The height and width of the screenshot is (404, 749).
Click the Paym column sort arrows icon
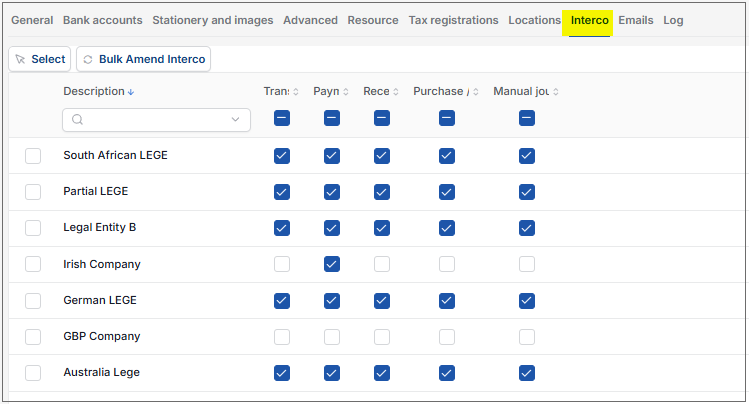tap(345, 92)
